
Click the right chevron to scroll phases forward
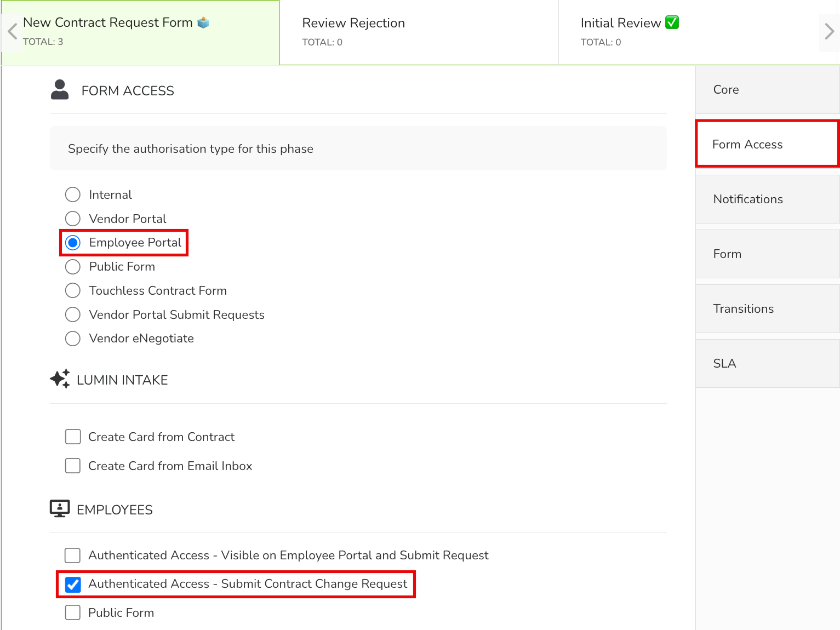tap(829, 32)
